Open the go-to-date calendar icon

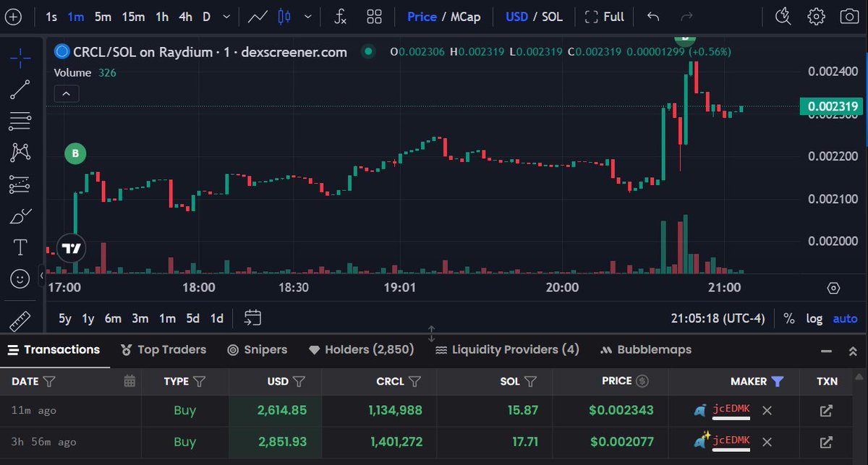252,317
